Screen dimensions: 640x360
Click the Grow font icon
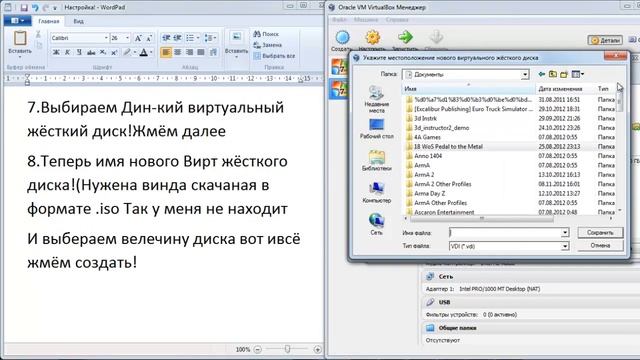point(138,38)
